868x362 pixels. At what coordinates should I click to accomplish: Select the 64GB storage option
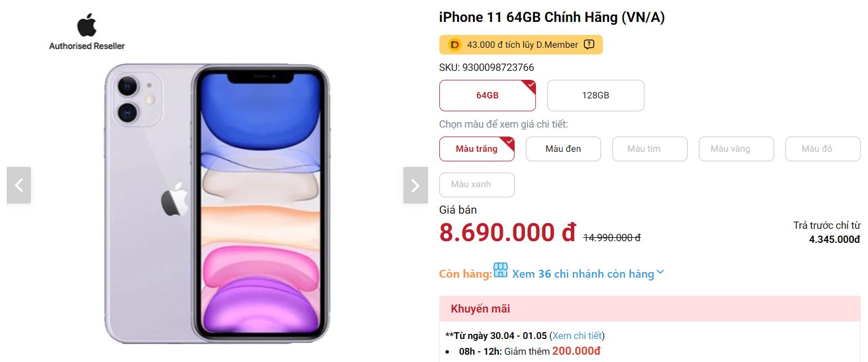click(x=488, y=96)
